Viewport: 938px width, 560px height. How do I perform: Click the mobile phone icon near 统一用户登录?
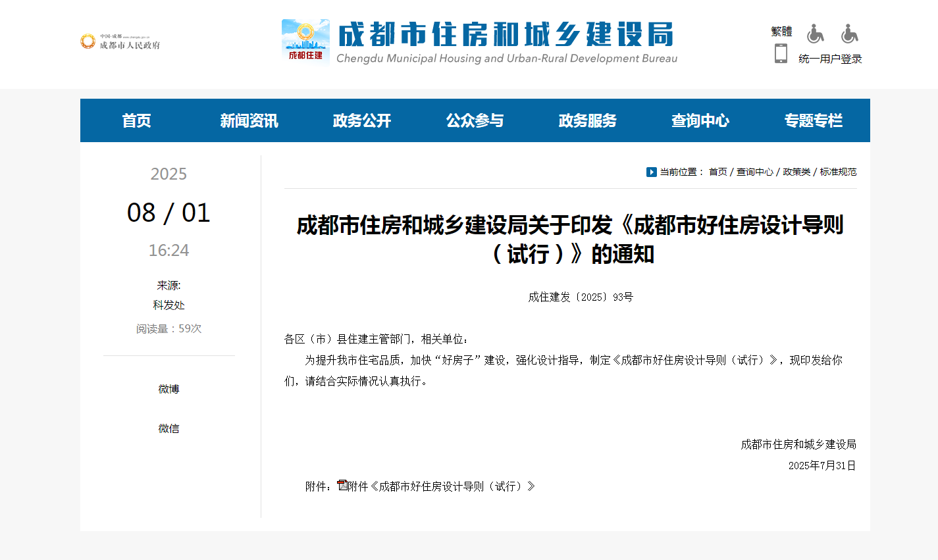781,53
